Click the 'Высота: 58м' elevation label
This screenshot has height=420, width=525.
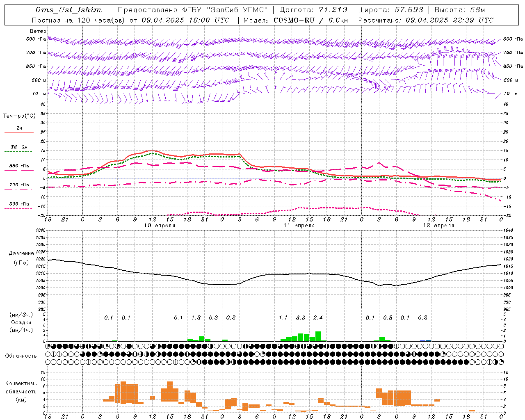click(x=459, y=10)
